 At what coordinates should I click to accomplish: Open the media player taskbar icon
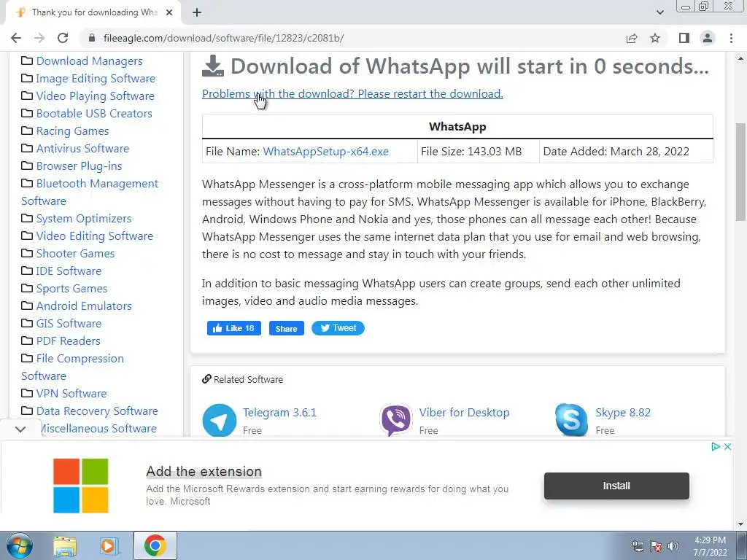108,546
